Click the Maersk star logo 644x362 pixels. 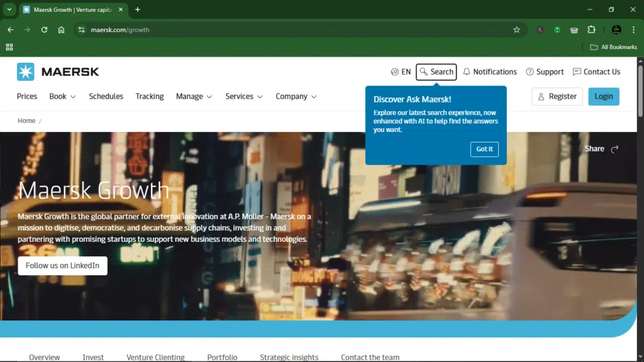click(26, 72)
